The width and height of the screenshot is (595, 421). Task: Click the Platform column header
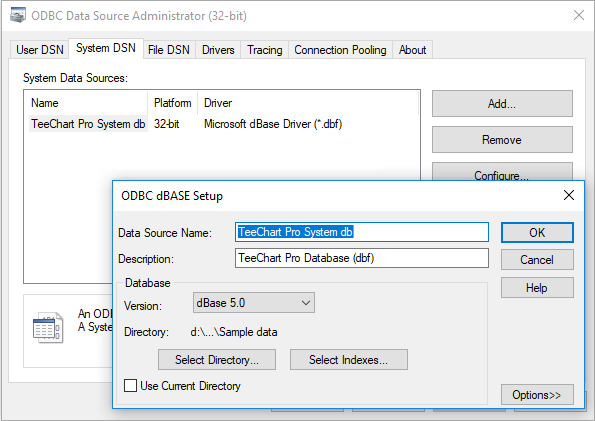coord(173,103)
